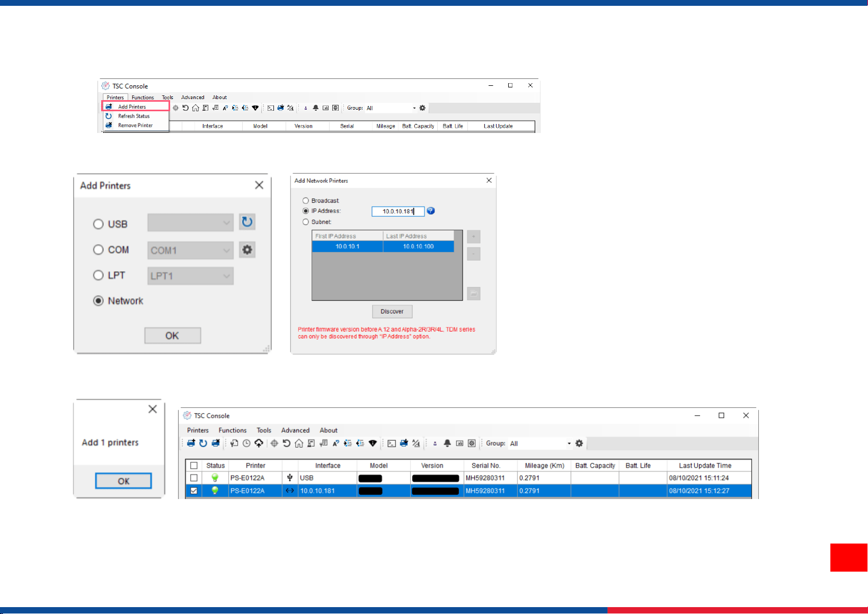
Task: Open the USB device dropdown
Action: click(x=191, y=223)
